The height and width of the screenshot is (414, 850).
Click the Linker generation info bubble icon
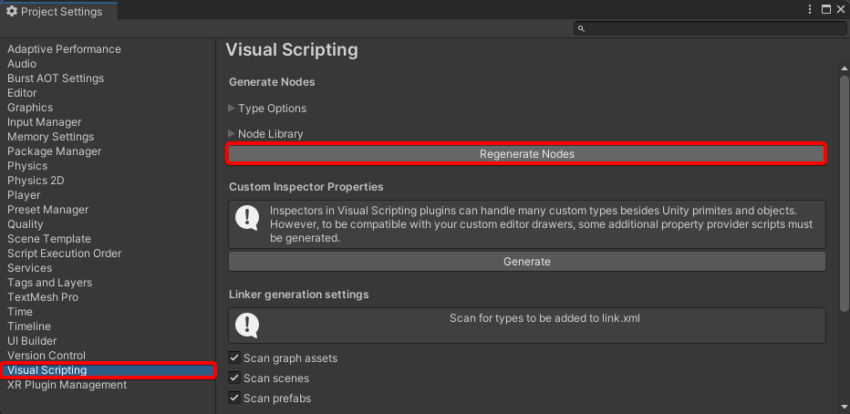coord(247,326)
